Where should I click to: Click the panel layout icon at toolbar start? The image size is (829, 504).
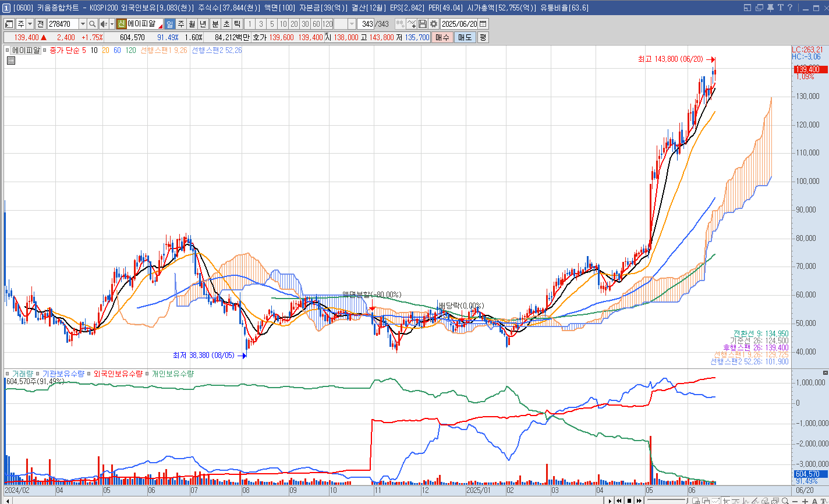9,24
